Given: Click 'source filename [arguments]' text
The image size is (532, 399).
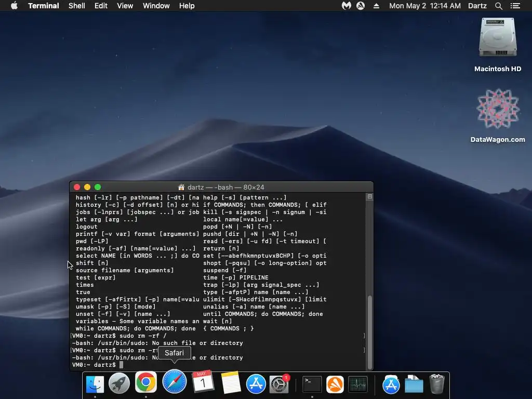Looking at the screenshot, I should point(125,270).
